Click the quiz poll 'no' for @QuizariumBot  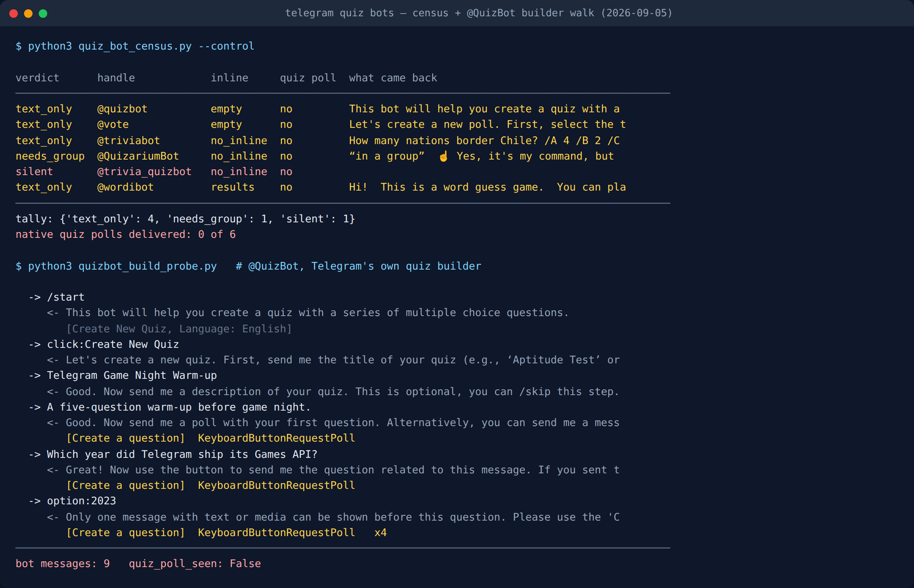286,156
